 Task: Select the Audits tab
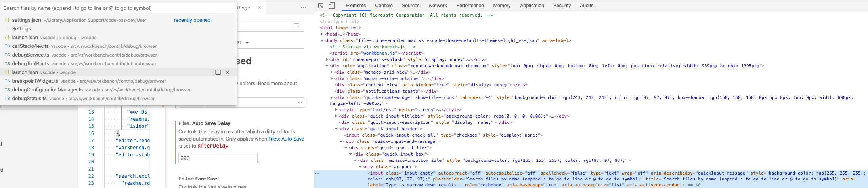pos(587,6)
